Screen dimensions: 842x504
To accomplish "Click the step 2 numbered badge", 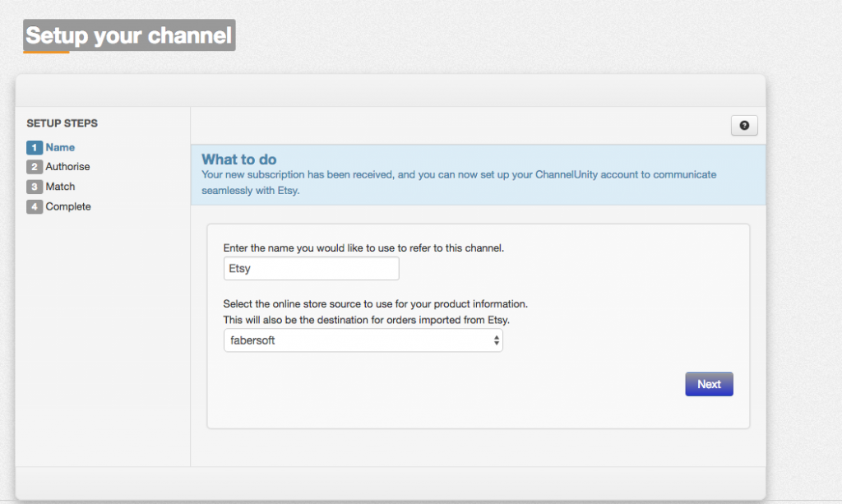I will click(x=34, y=167).
